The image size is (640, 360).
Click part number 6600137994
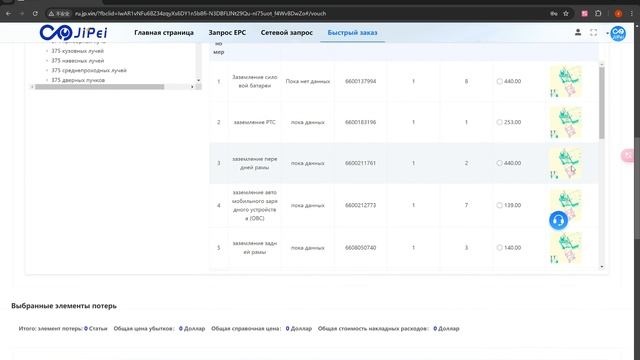[360, 81]
